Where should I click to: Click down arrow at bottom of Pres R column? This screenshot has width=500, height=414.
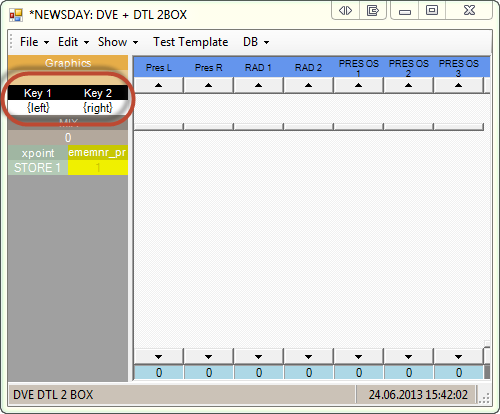pyautogui.click(x=208, y=356)
